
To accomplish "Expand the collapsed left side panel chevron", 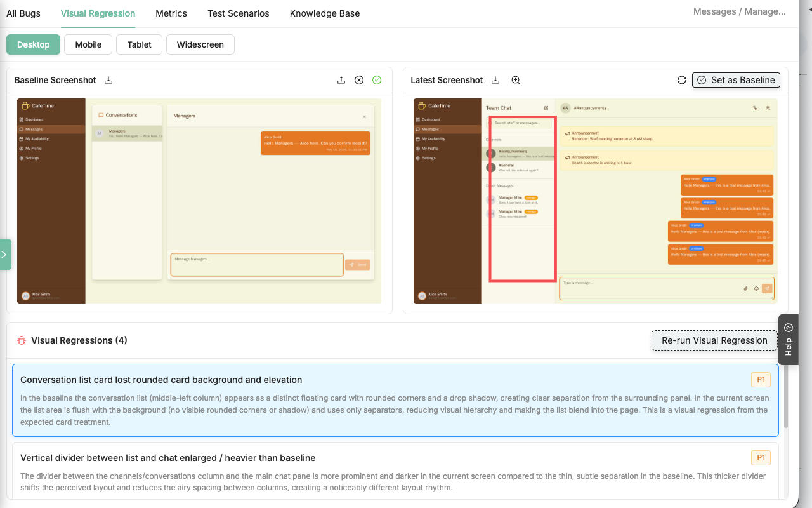I will [x=4, y=254].
